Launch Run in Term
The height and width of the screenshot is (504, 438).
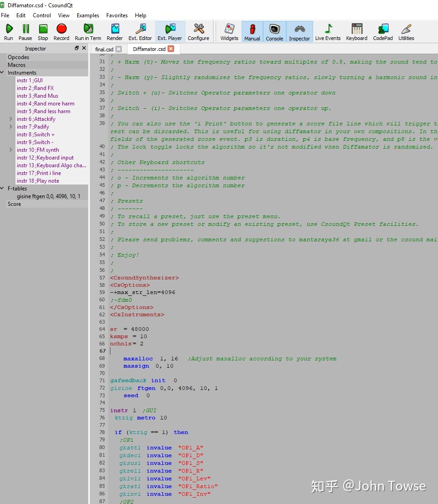(88, 31)
